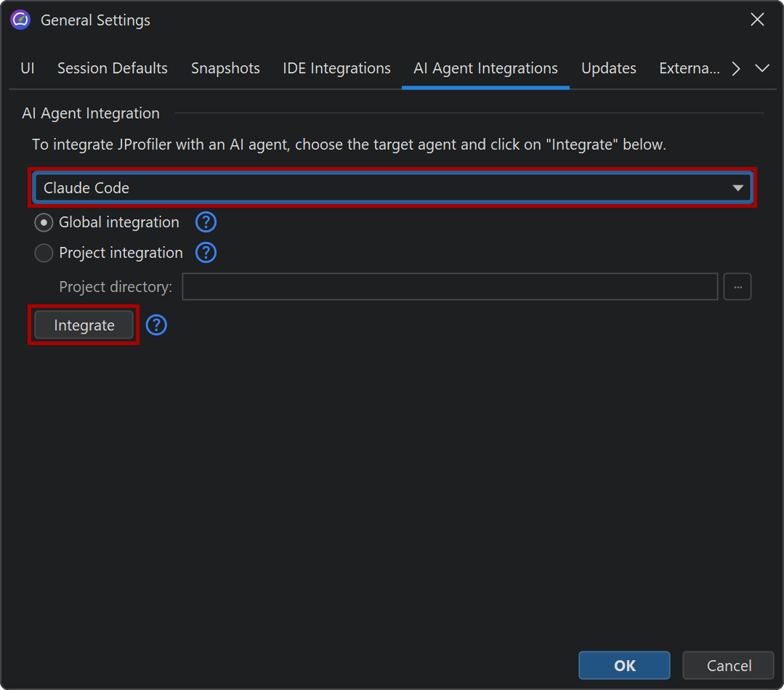Select the Project integration radio button
The image size is (784, 690).
[x=44, y=253]
